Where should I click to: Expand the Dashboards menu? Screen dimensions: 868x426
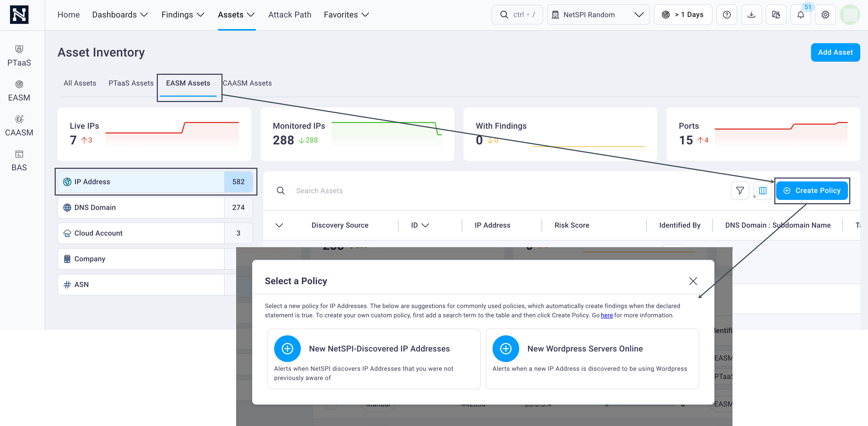tap(120, 14)
